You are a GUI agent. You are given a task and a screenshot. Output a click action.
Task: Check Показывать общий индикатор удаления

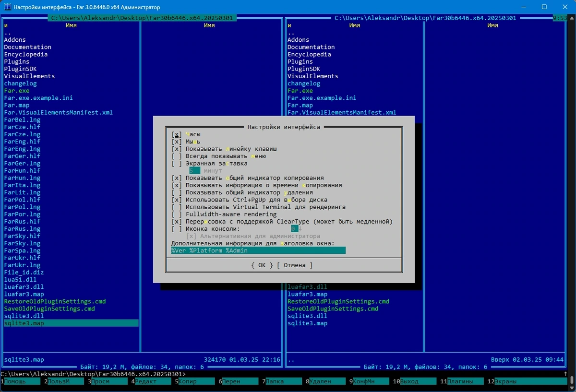177,192
